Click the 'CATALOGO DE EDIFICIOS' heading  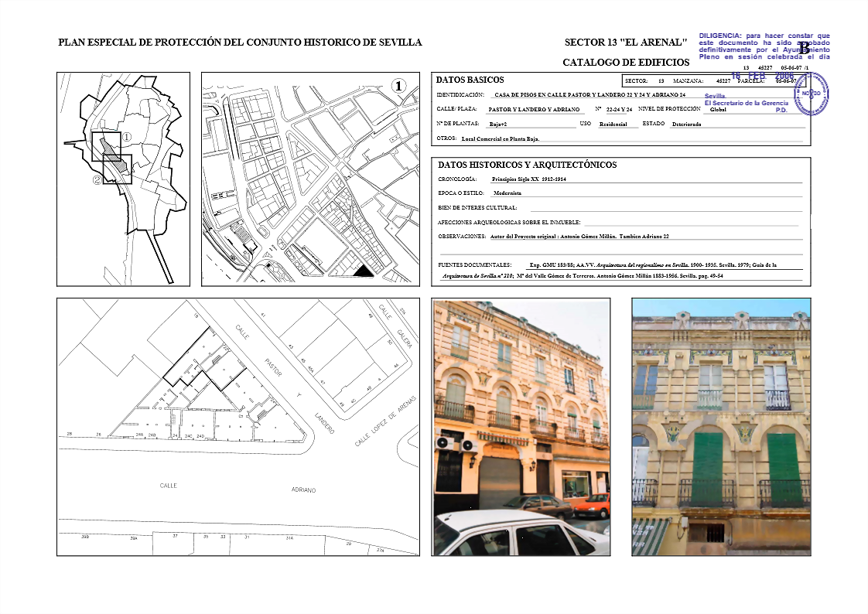(626, 63)
